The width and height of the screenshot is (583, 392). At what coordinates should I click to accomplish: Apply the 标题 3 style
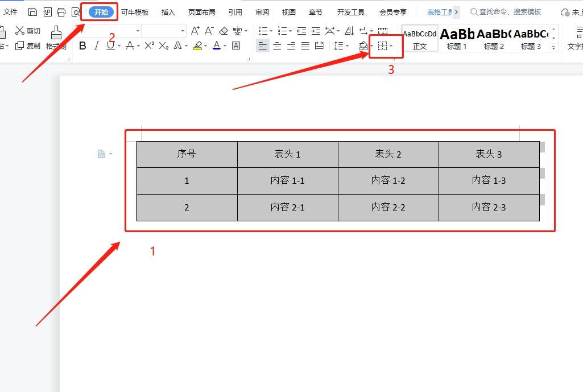tap(531, 39)
